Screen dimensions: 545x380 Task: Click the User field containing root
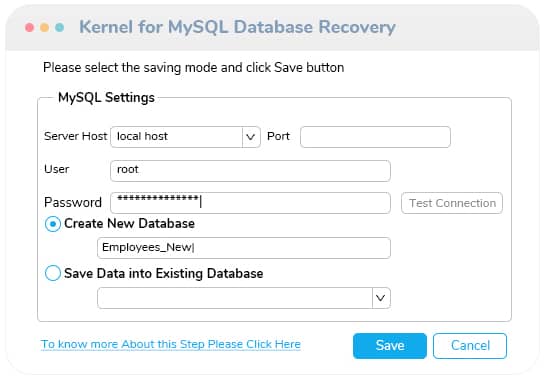(x=250, y=171)
